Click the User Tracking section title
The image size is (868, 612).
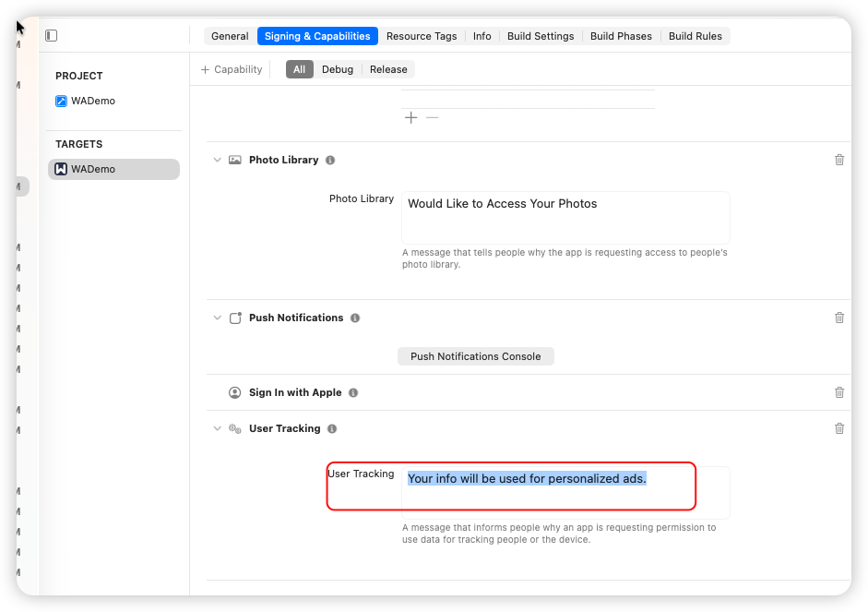[284, 428]
